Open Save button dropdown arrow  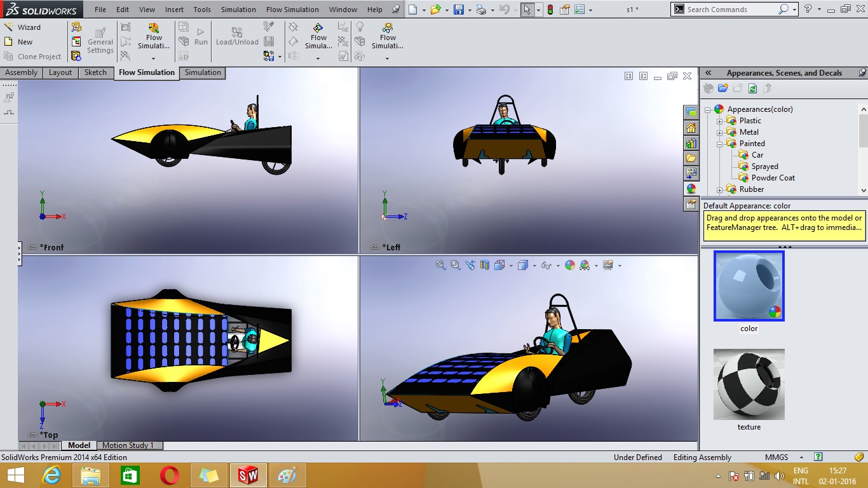pyautogui.click(x=469, y=10)
